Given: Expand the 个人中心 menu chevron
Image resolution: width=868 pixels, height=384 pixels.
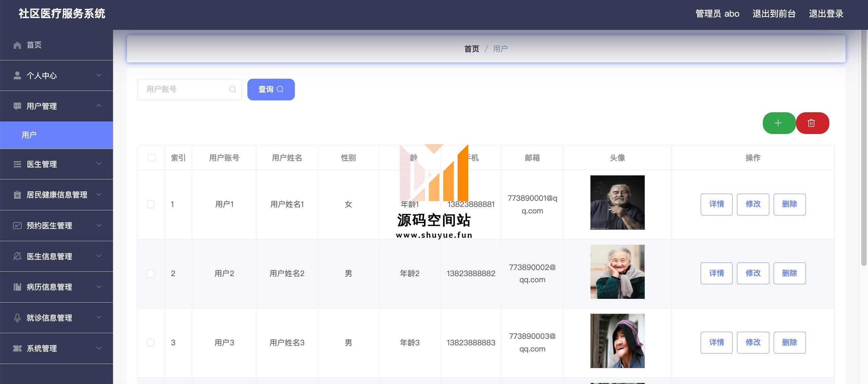Looking at the screenshot, I should tap(99, 75).
